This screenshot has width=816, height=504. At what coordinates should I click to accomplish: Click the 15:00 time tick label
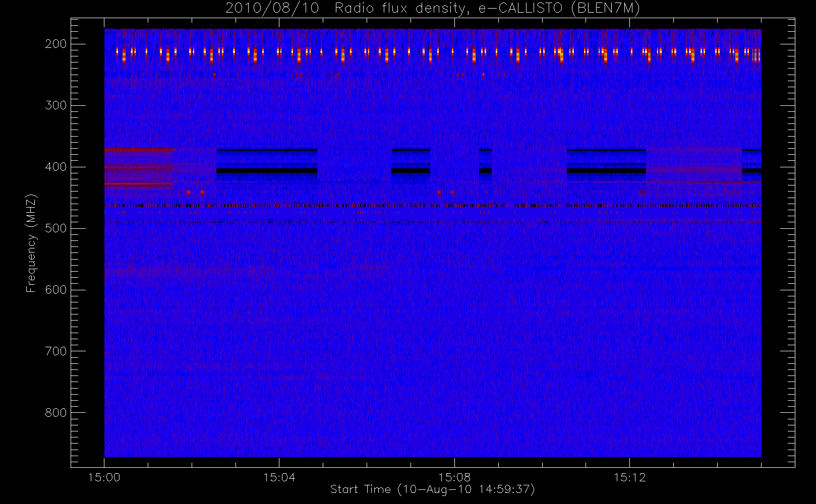104,477
